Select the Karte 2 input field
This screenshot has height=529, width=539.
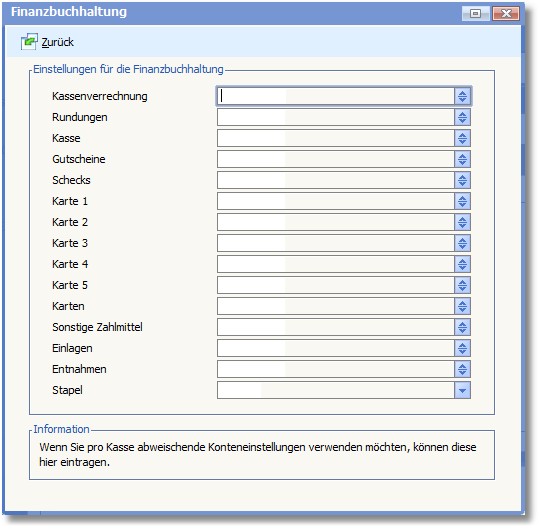(336, 222)
